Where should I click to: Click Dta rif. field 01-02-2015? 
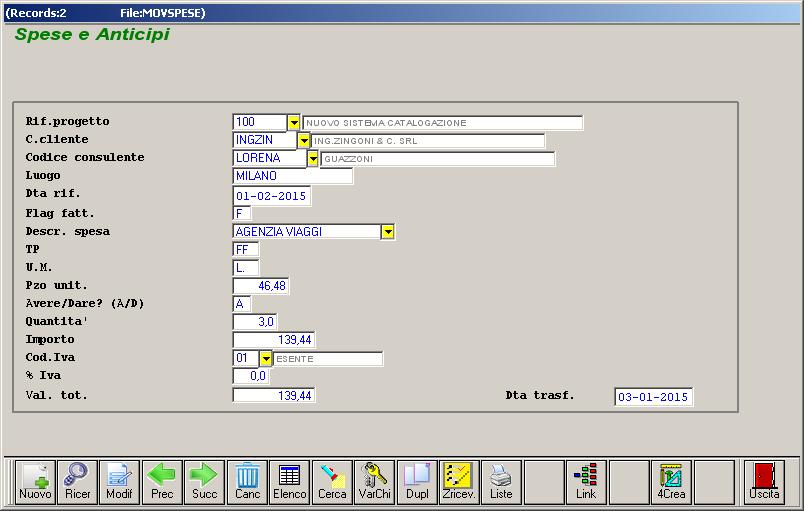[272, 196]
